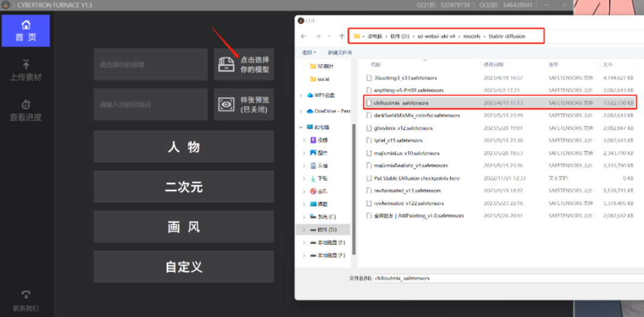Collapse the 此电脑 tree node
Screen dimensions: 644x317
point(301,127)
